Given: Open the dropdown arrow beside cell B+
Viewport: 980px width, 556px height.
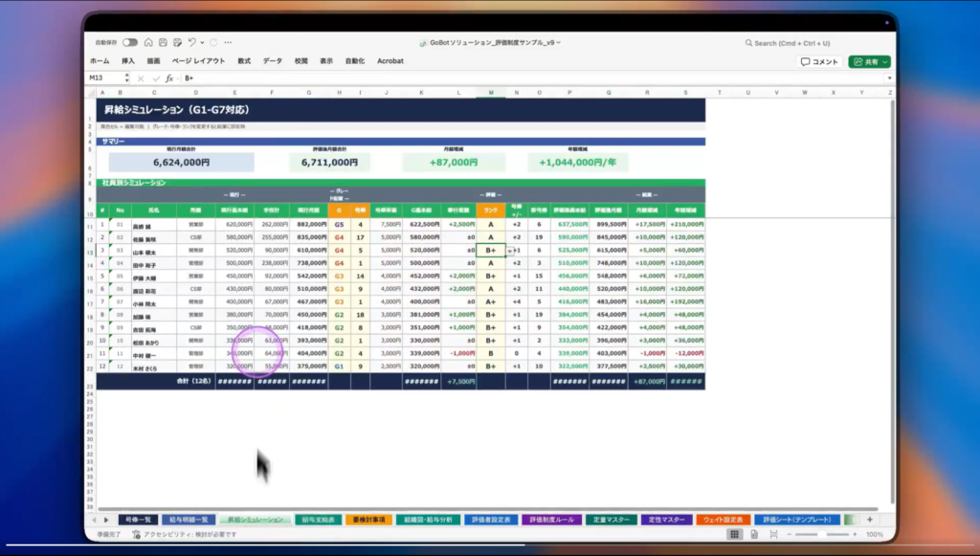Looking at the screenshot, I should point(509,250).
